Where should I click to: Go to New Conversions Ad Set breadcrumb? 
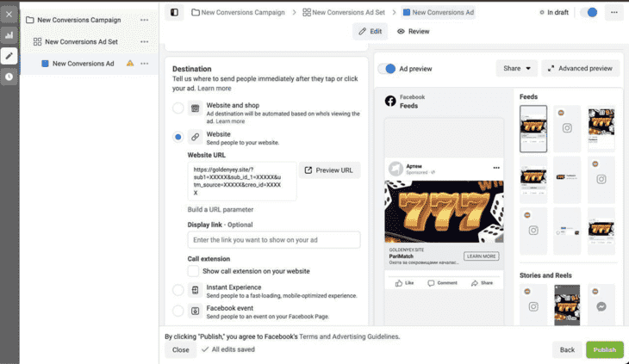(344, 12)
